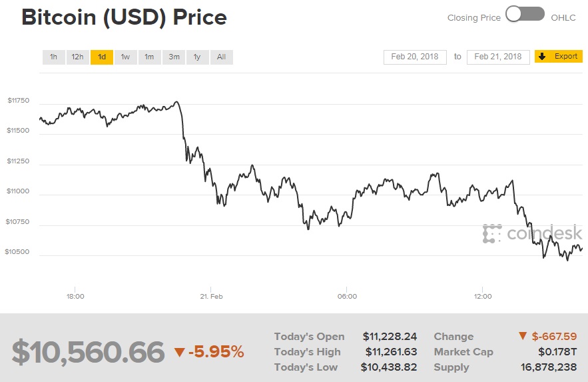This screenshot has height=382, width=588.
Task: Show the 3m price history
Action: [x=174, y=57]
